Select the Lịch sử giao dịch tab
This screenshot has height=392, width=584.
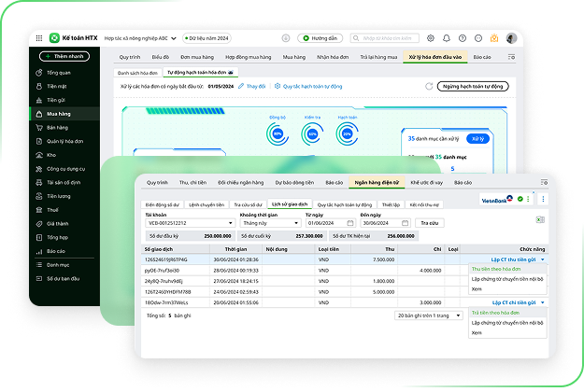289,203
